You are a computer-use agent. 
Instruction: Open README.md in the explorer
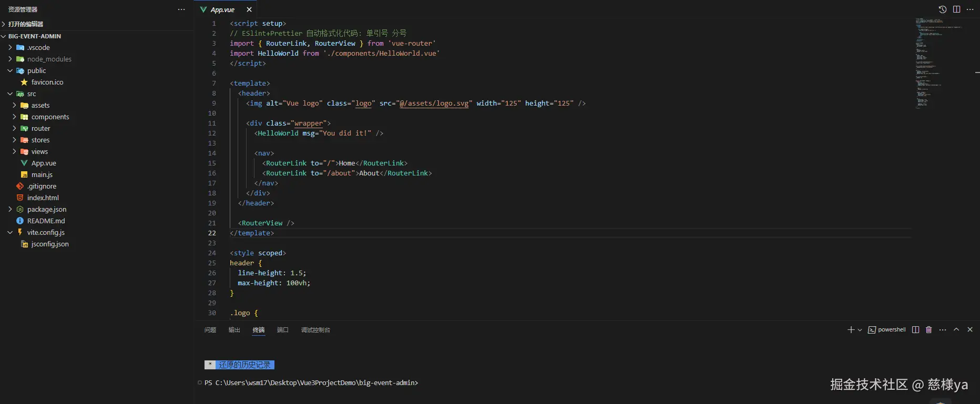pos(97,221)
